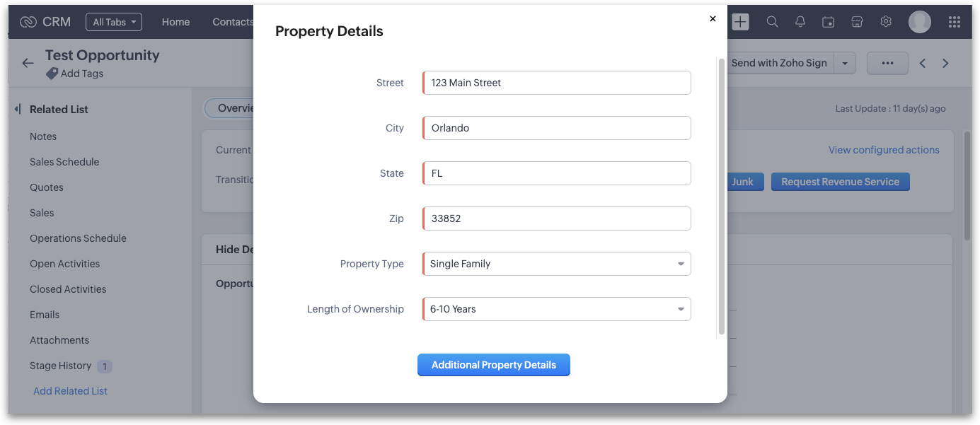Expand the Length of Ownership dropdown
The width and height of the screenshot is (980, 425).
tap(557, 309)
